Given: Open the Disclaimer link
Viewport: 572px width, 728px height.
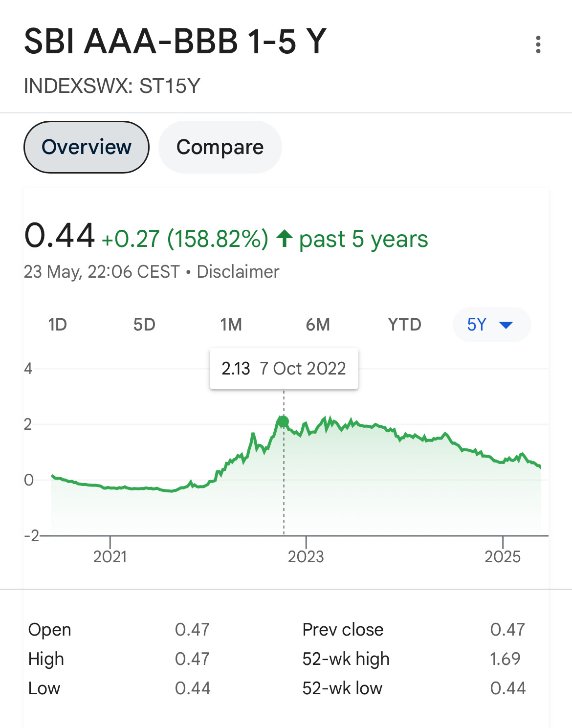Looking at the screenshot, I should pyautogui.click(x=238, y=272).
